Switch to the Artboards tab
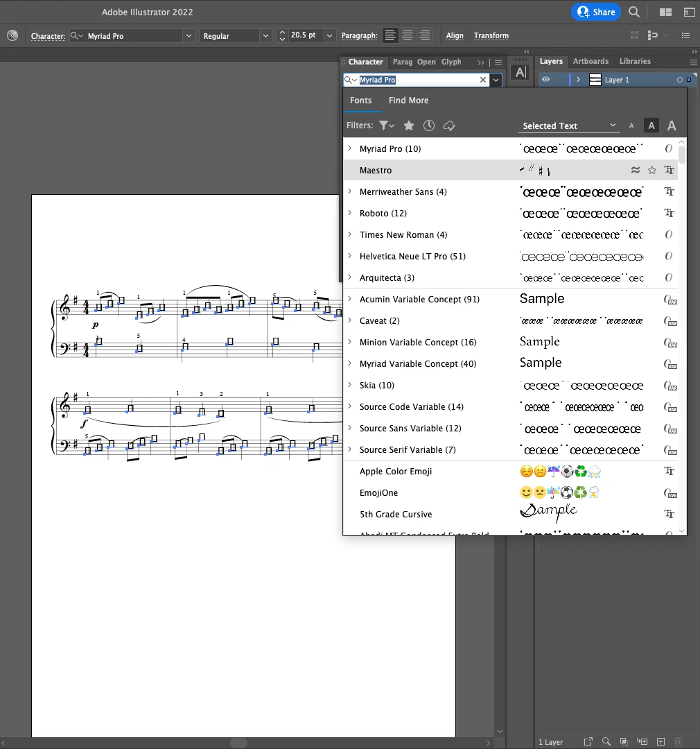The width and height of the screenshot is (700, 749). tap(590, 61)
